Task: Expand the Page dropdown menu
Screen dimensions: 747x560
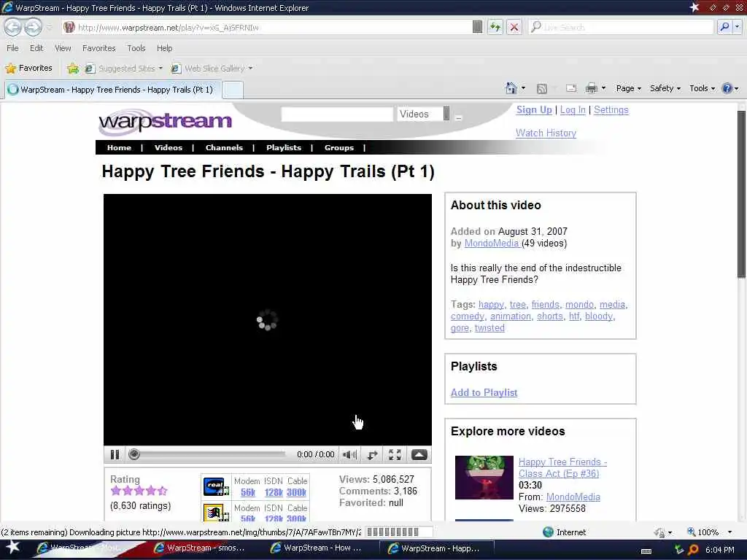Action: coord(628,88)
